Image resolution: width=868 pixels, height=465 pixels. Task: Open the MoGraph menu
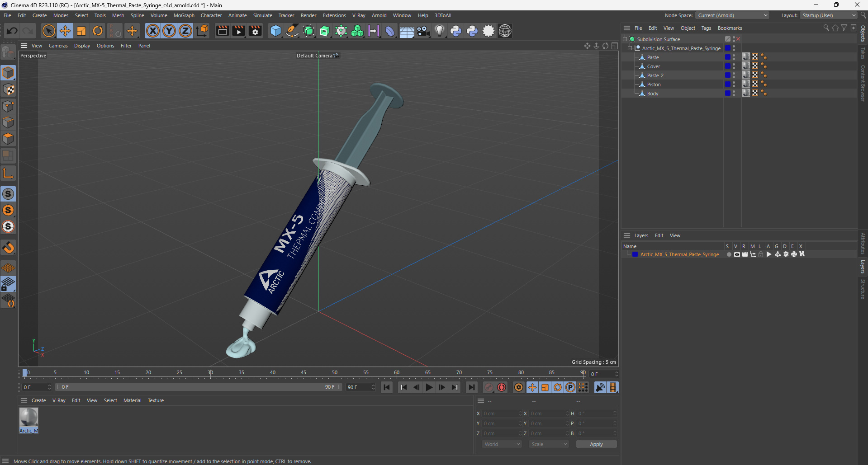(184, 15)
